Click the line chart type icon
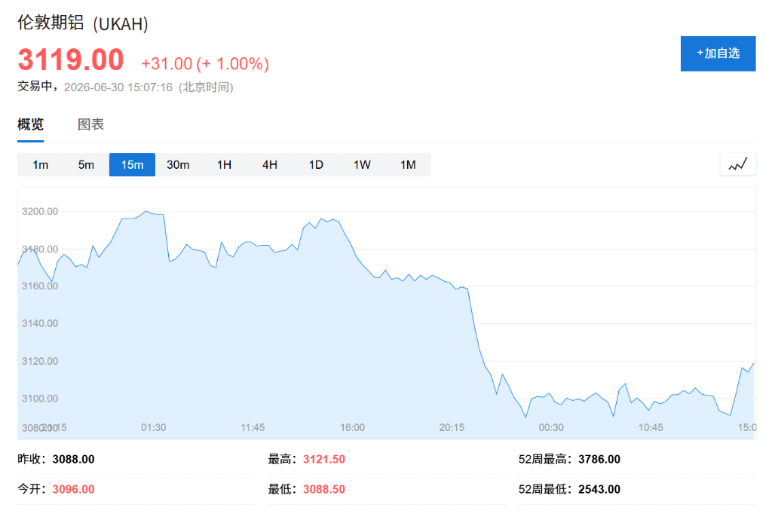 [738, 164]
